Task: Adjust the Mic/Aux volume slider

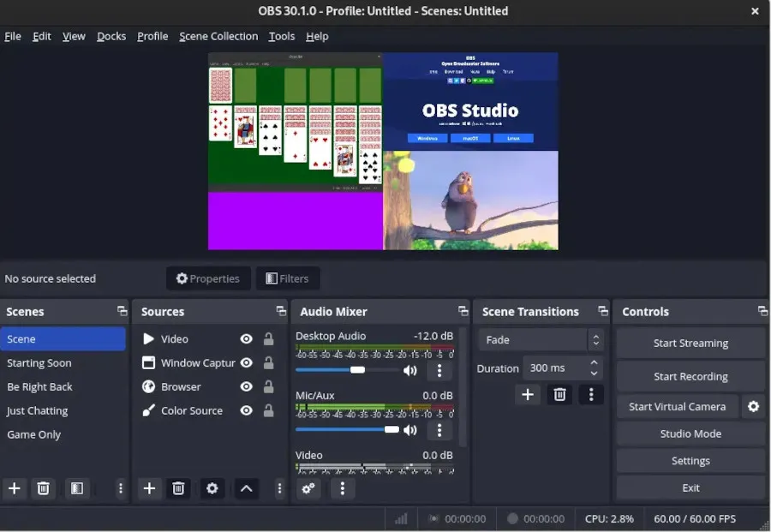Action: coord(392,429)
